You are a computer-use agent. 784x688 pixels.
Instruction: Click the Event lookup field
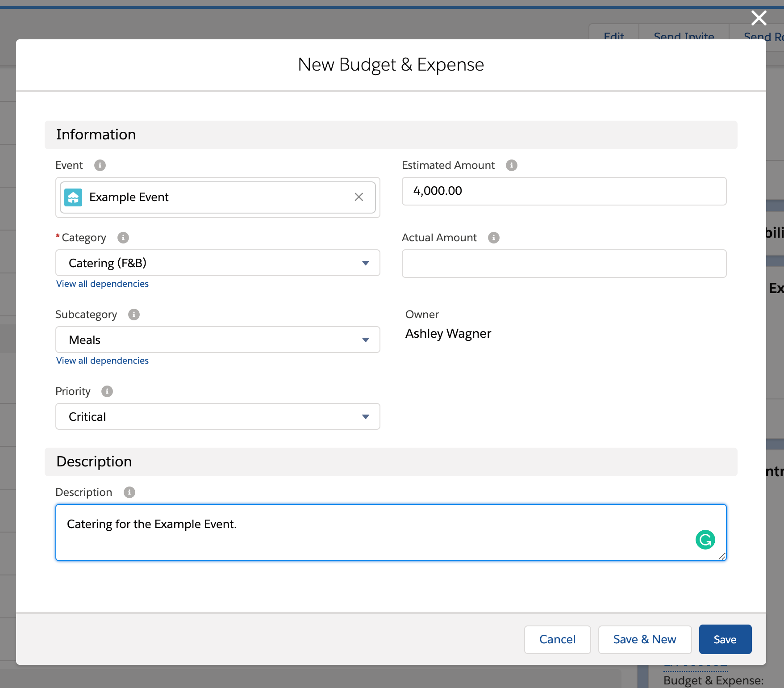click(x=218, y=197)
